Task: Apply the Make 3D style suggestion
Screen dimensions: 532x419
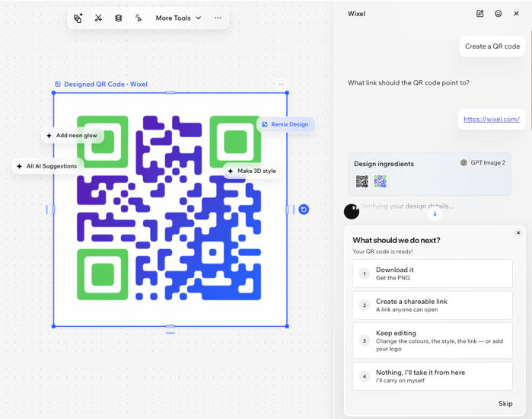Action: [253, 171]
